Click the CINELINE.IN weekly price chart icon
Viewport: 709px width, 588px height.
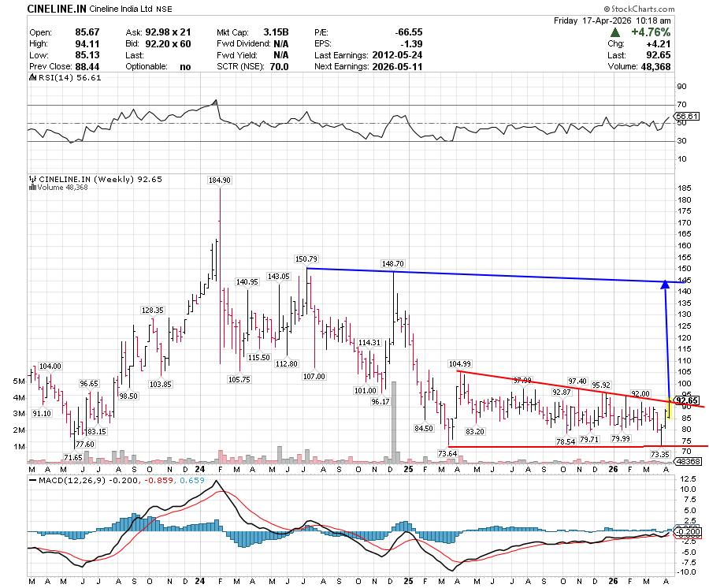32,179
